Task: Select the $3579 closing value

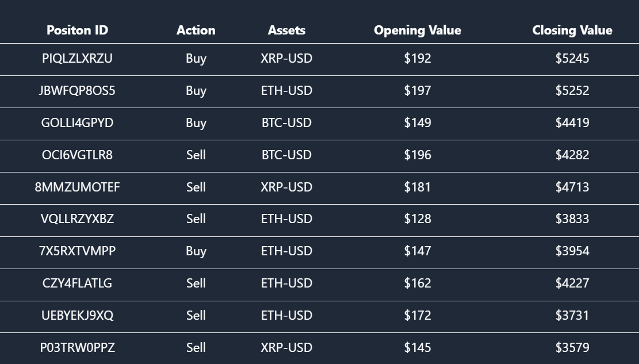Action: coord(572,348)
